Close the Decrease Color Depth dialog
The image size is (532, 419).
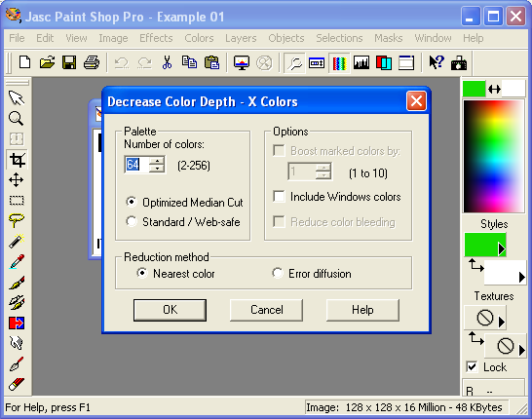[x=416, y=101]
